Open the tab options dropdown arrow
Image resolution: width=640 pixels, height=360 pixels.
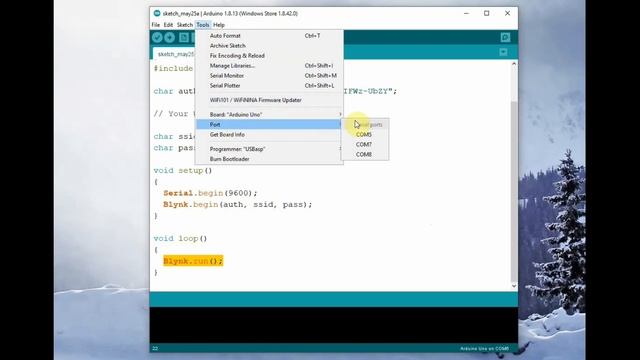pos(503,52)
